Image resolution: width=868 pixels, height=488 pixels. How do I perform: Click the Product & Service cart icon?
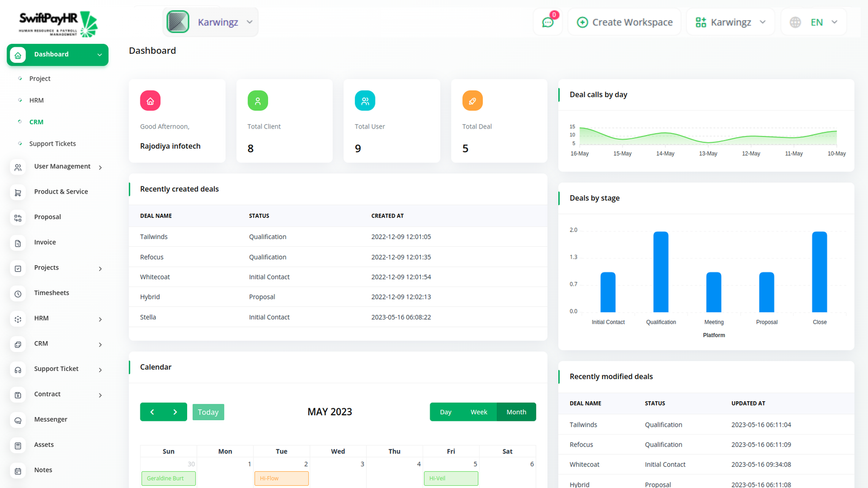click(18, 192)
